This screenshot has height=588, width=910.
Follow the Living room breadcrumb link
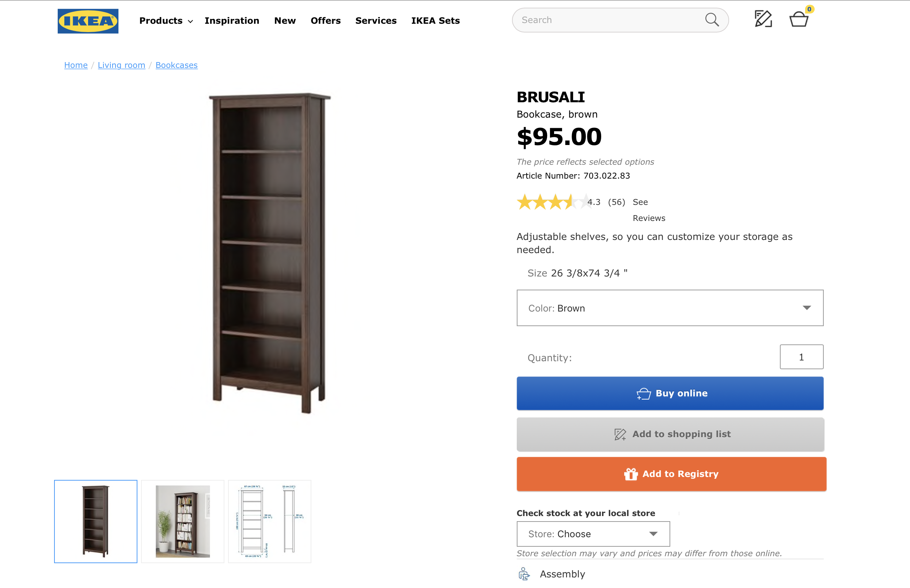click(121, 65)
